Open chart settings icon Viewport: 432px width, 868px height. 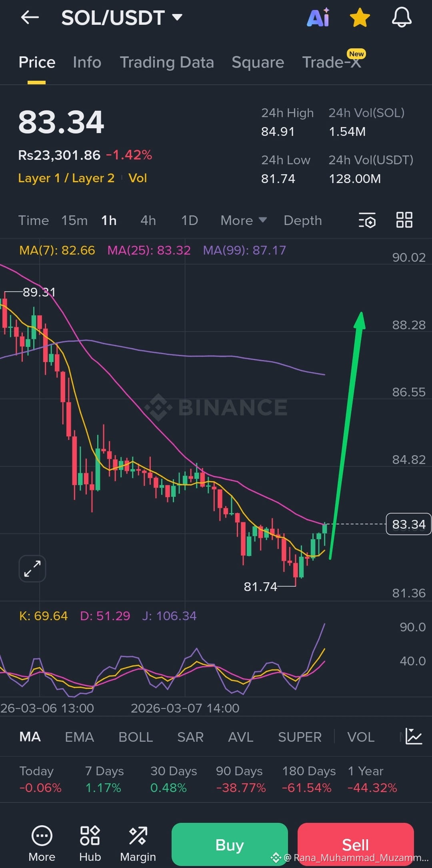pyautogui.click(x=367, y=220)
